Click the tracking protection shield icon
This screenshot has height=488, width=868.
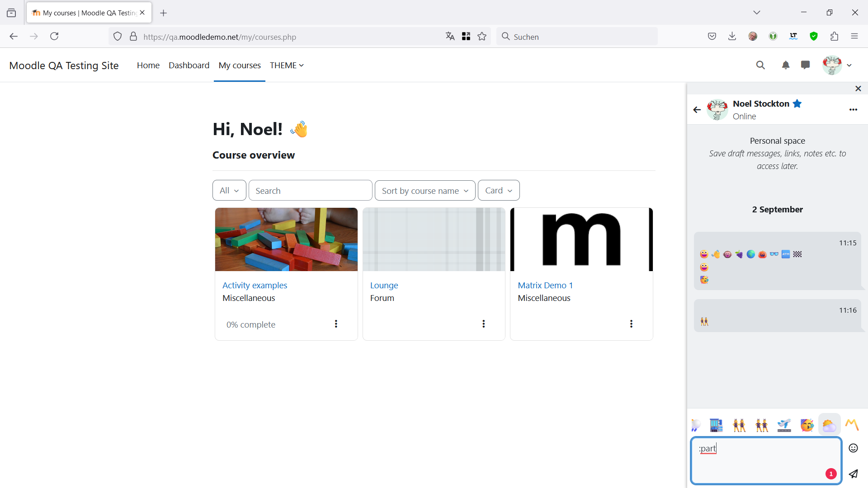point(118,37)
